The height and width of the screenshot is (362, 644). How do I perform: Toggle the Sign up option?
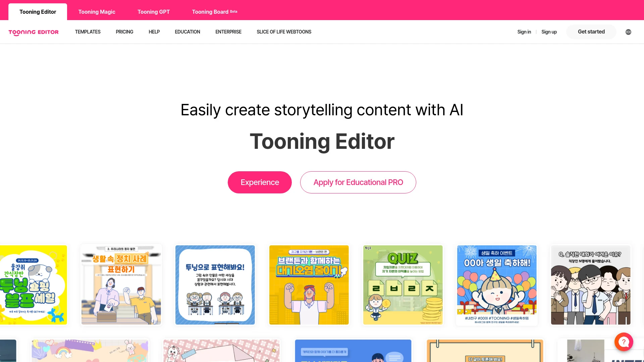549,32
